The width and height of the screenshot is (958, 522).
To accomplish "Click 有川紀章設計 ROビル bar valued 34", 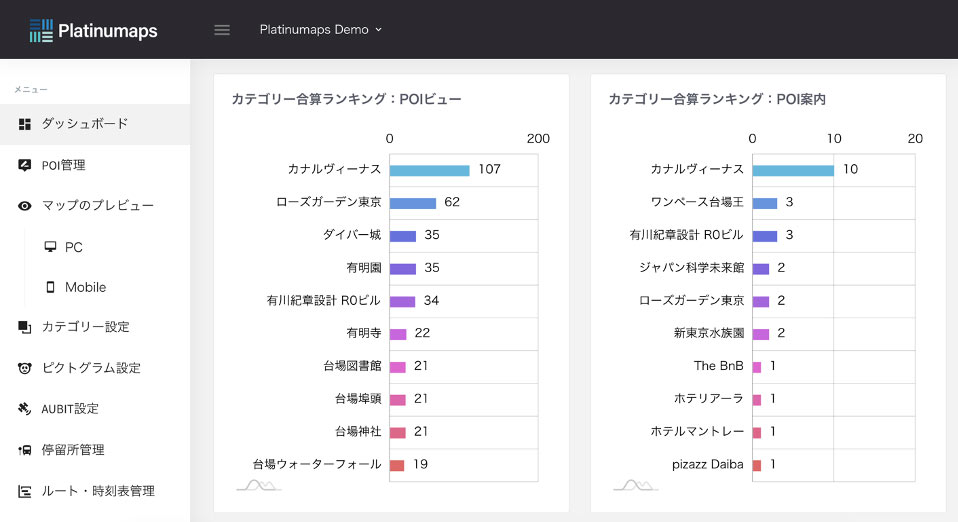I will [x=403, y=301].
